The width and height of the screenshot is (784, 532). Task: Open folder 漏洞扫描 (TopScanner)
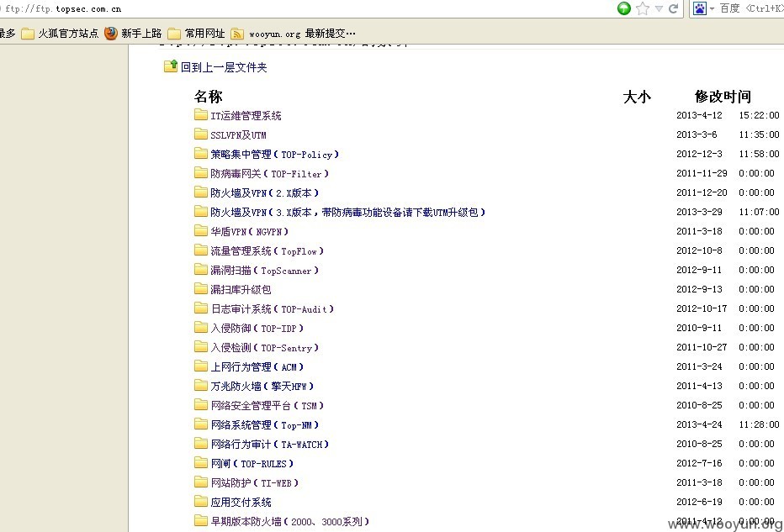click(x=264, y=271)
